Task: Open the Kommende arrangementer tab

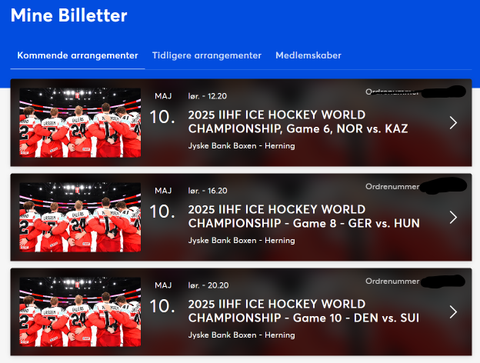Action: 77,55
